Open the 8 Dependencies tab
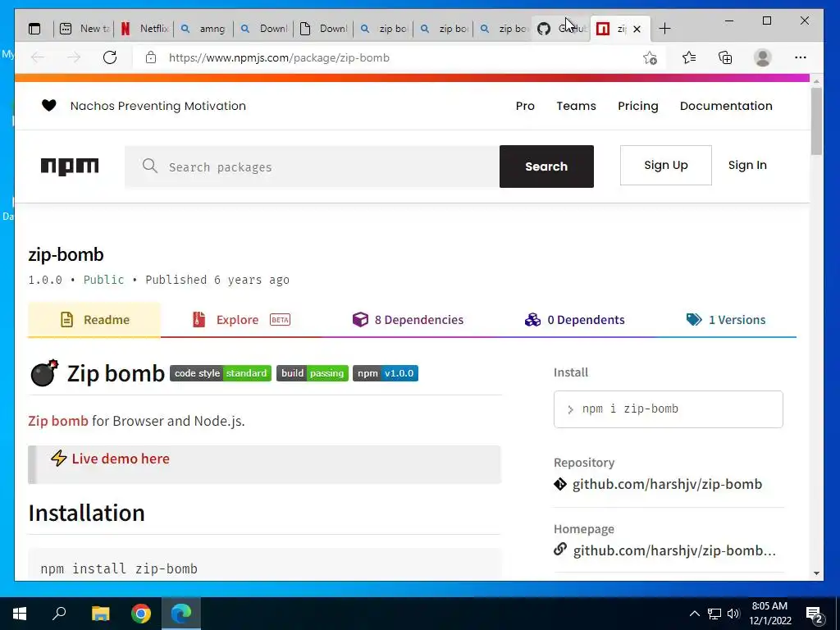840x630 pixels. click(408, 320)
